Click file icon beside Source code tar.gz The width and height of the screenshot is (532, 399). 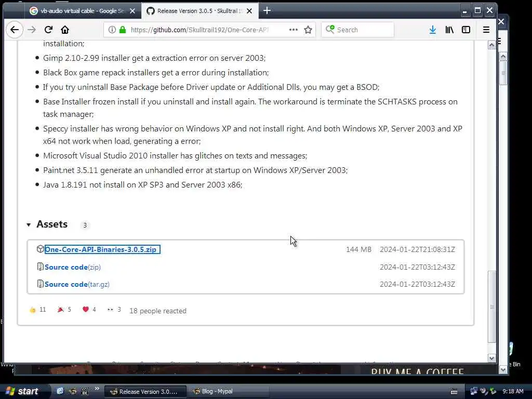click(40, 284)
